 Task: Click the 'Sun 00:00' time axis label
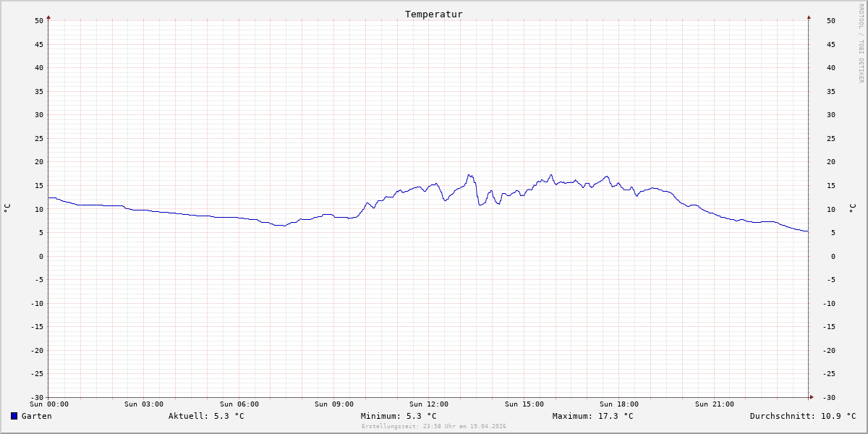(x=49, y=404)
